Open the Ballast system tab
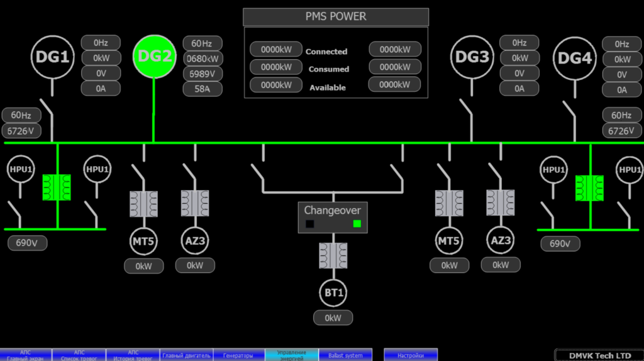The height and width of the screenshot is (361, 644). tap(345, 355)
